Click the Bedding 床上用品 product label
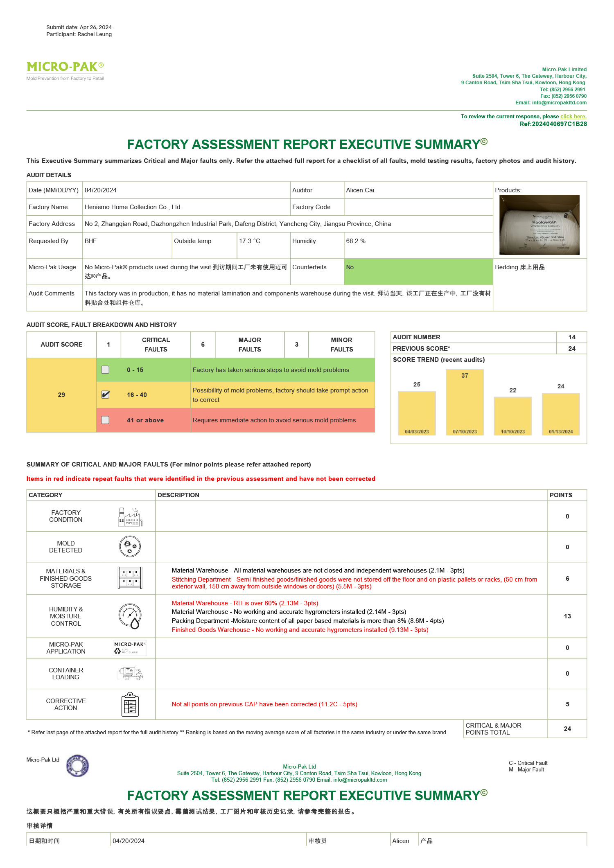This screenshot has width=614, height=868. pyautogui.click(x=520, y=267)
